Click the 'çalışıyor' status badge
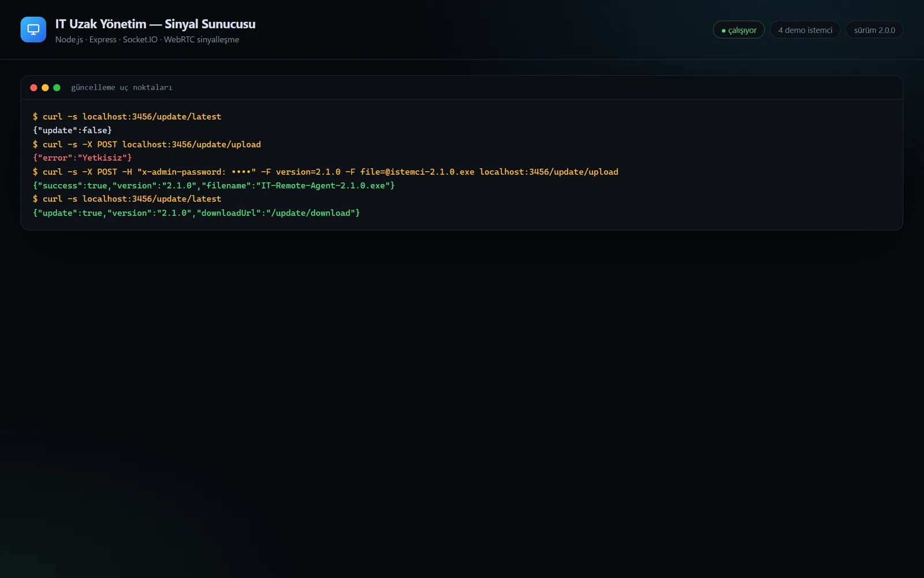The image size is (924, 578). click(739, 30)
